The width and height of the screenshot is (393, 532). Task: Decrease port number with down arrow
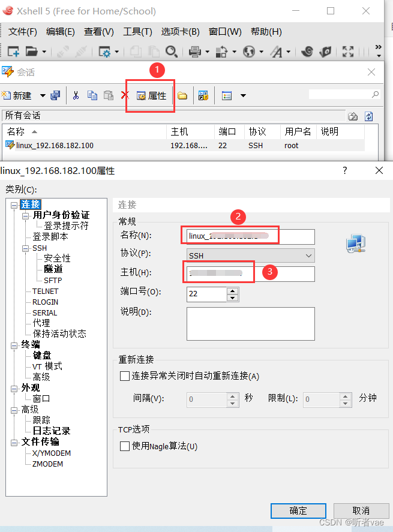(232, 298)
